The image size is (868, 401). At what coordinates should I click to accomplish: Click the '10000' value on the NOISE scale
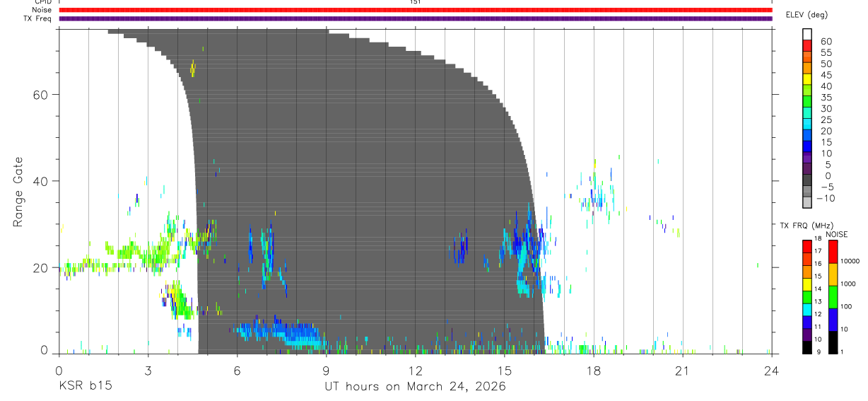click(x=850, y=262)
